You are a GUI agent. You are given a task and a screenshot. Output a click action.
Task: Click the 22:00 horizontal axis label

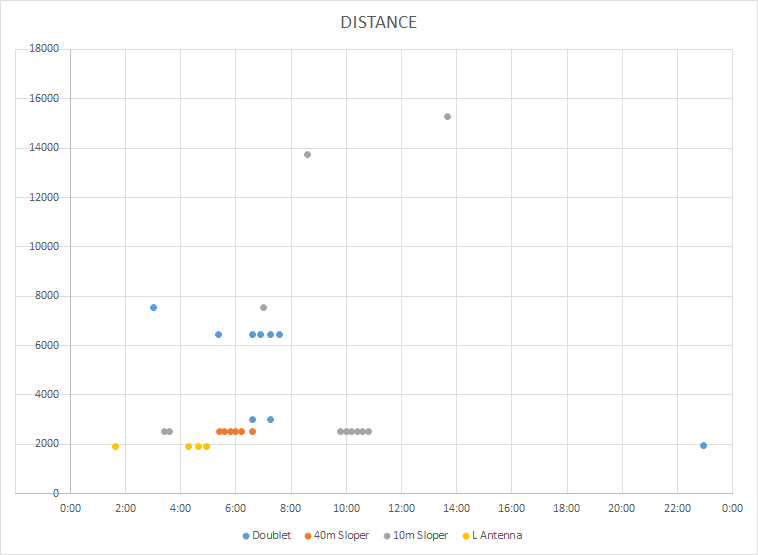click(x=677, y=509)
